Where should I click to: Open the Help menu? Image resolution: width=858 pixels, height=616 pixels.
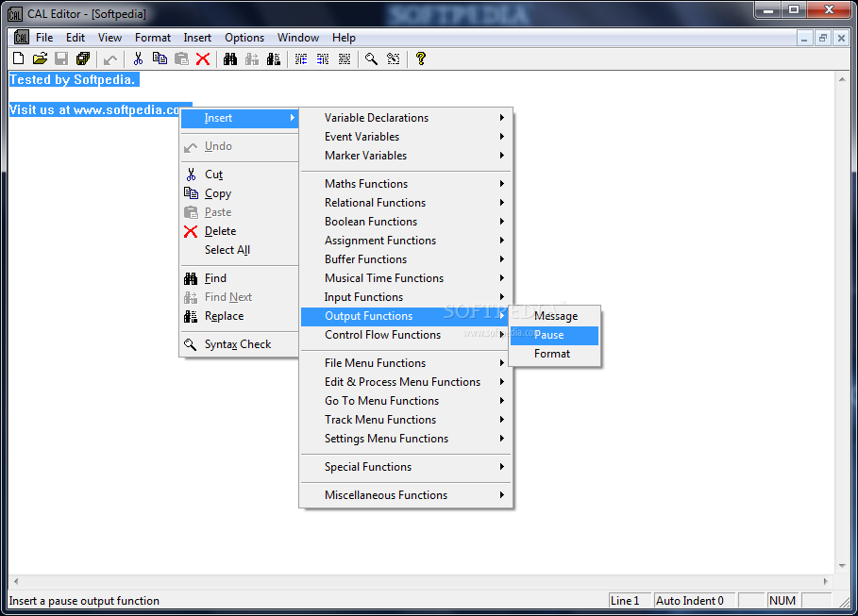click(x=344, y=37)
